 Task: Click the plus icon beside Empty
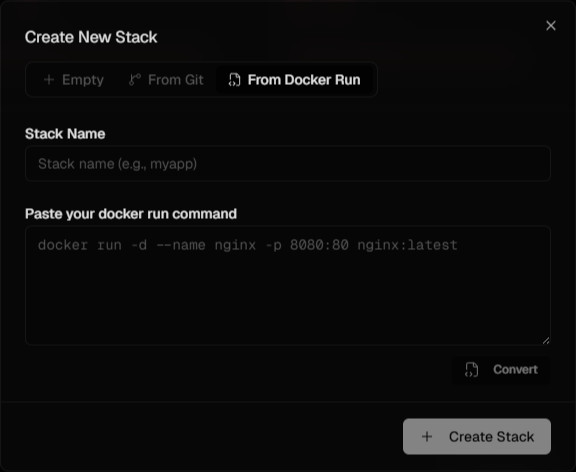49,80
